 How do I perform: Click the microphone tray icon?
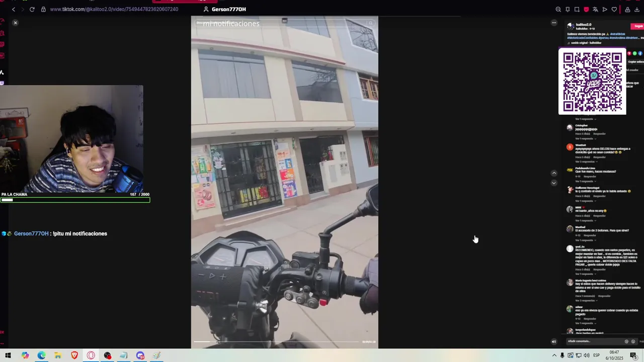(x=562, y=355)
